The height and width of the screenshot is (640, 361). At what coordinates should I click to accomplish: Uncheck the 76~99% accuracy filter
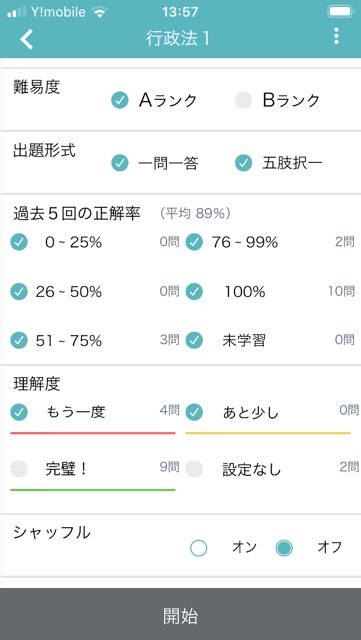point(194,242)
